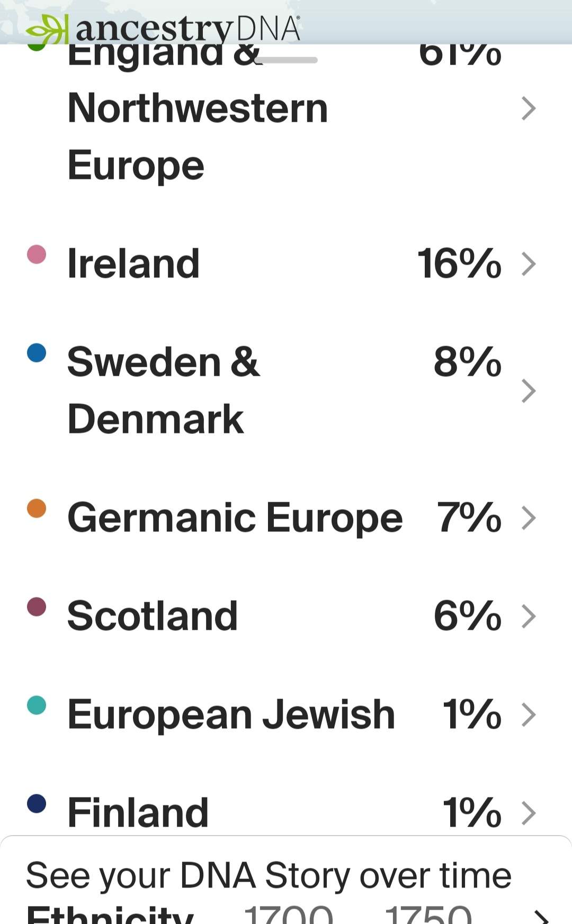
Task: Select the Germanic Europe region label
Action: point(235,518)
